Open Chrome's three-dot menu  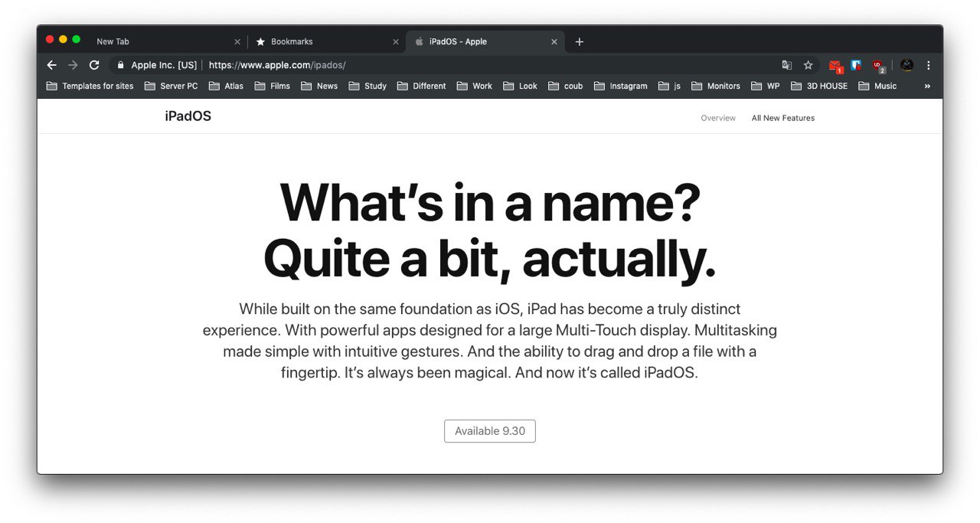pos(929,65)
